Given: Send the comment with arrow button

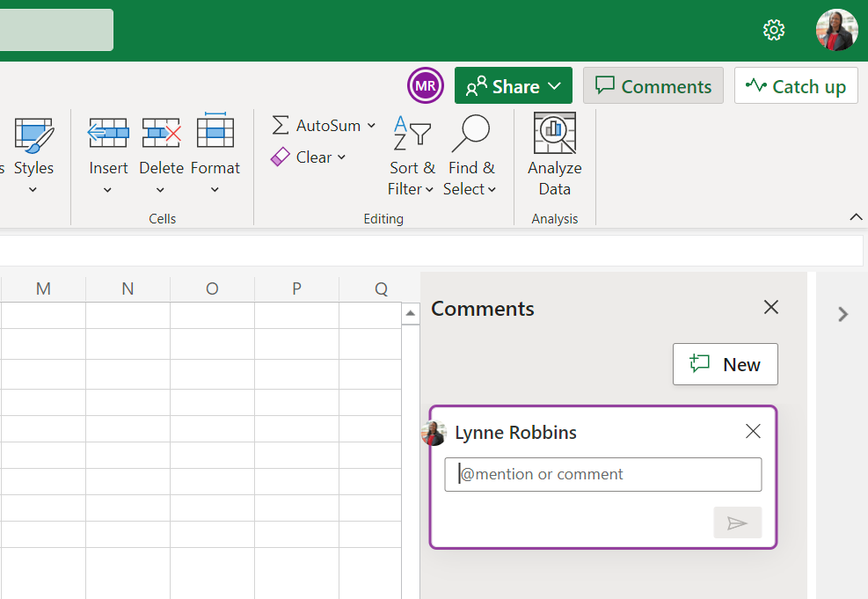Looking at the screenshot, I should pyautogui.click(x=737, y=523).
